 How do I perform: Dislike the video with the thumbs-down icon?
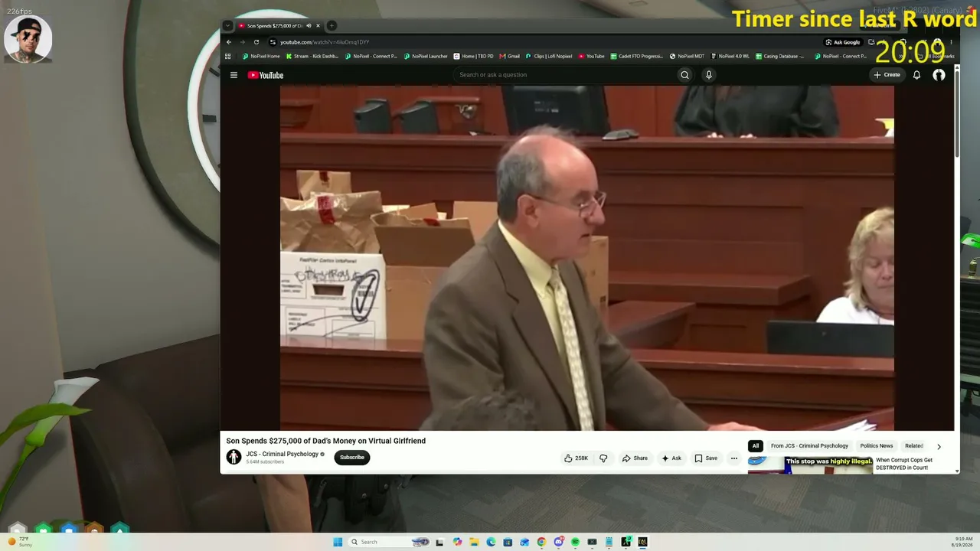(x=603, y=458)
